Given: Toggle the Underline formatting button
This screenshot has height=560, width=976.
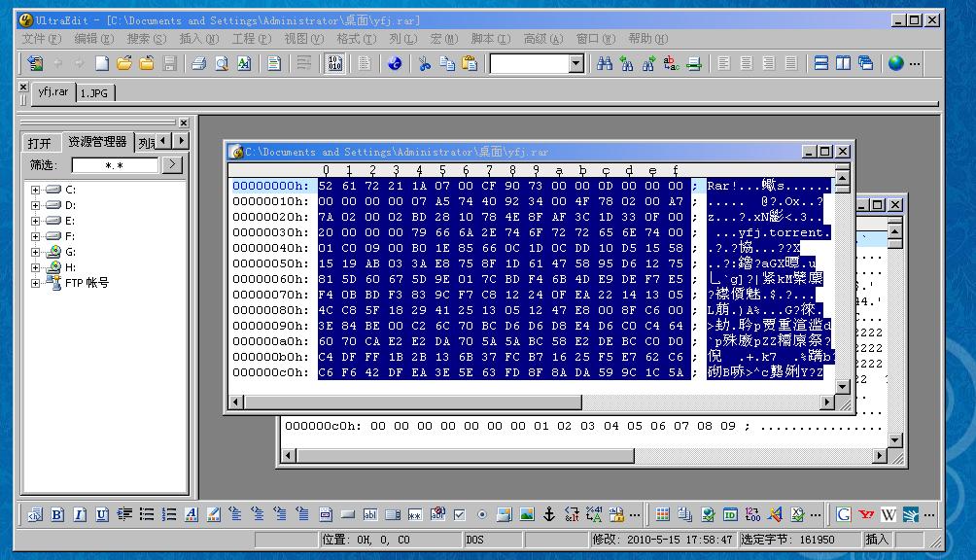Looking at the screenshot, I should click(x=102, y=514).
